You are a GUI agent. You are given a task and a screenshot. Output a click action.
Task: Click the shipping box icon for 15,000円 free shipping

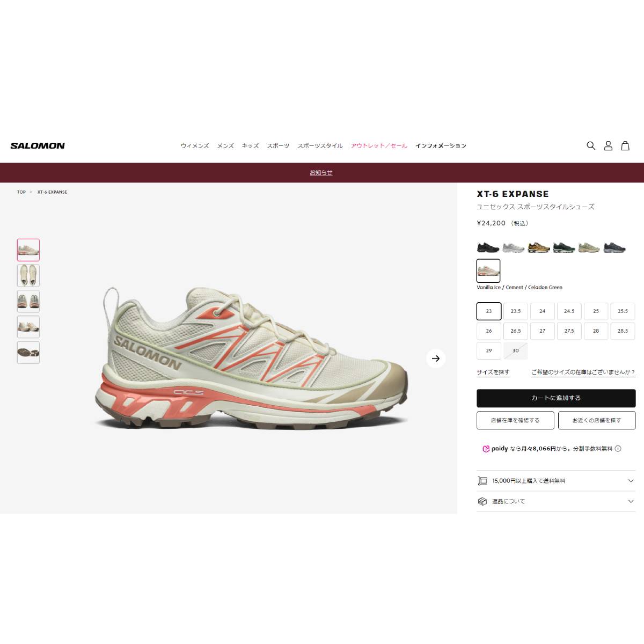coord(482,481)
